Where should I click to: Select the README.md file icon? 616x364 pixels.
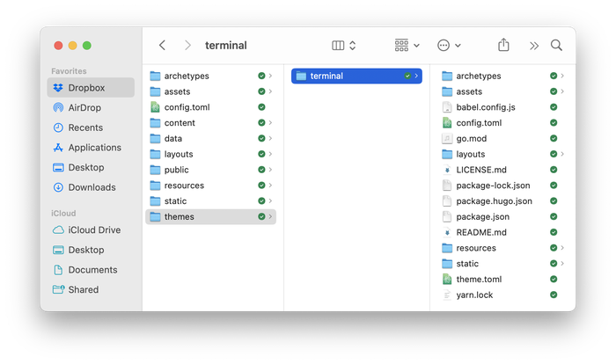pos(447,232)
